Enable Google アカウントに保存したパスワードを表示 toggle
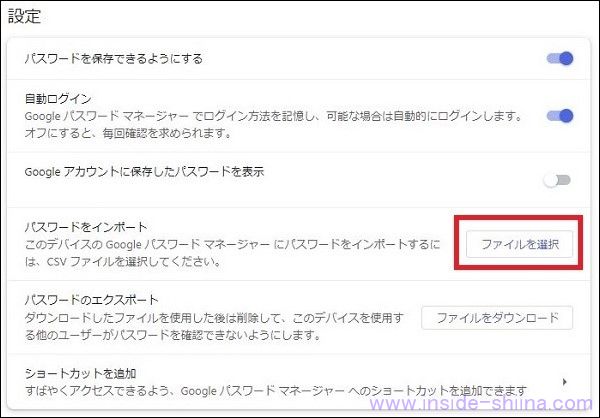The height and width of the screenshot is (418, 600). coord(557,180)
